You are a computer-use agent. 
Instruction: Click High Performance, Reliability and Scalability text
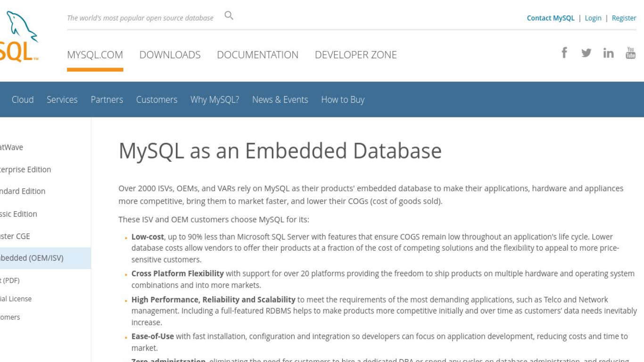pyautogui.click(x=213, y=299)
